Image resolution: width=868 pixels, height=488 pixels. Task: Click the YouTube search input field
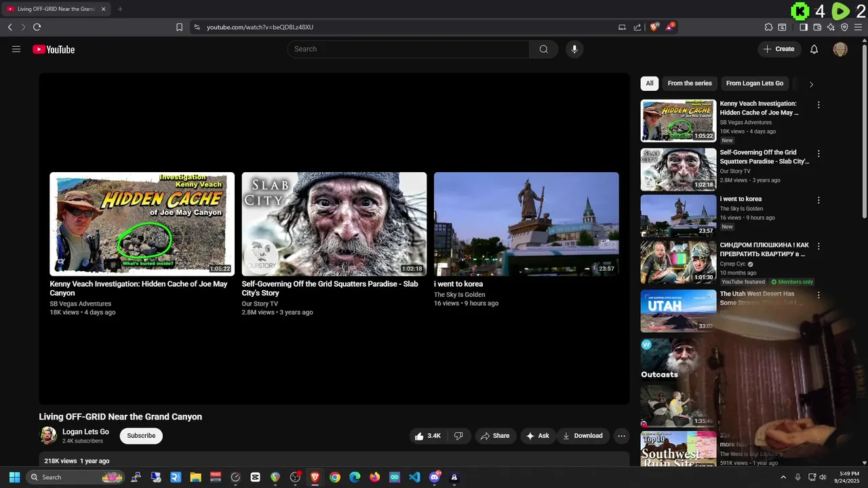pyautogui.click(x=408, y=49)
